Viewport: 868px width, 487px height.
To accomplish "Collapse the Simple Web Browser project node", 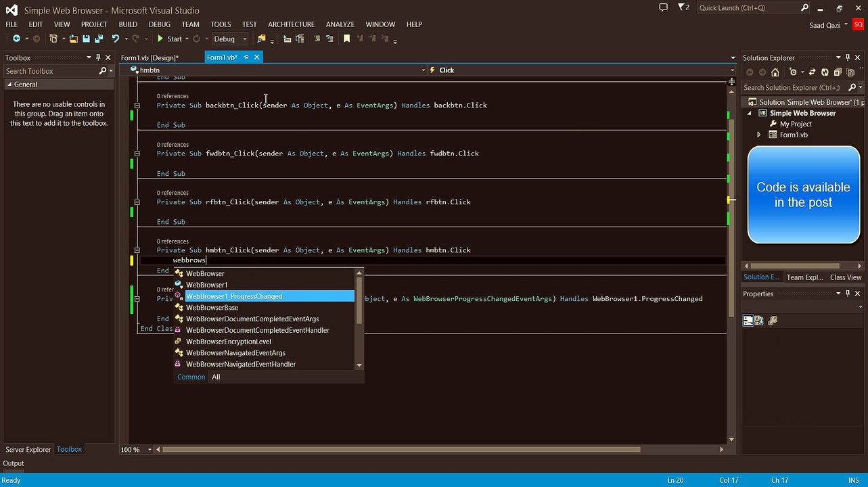I will click(749, 114).
